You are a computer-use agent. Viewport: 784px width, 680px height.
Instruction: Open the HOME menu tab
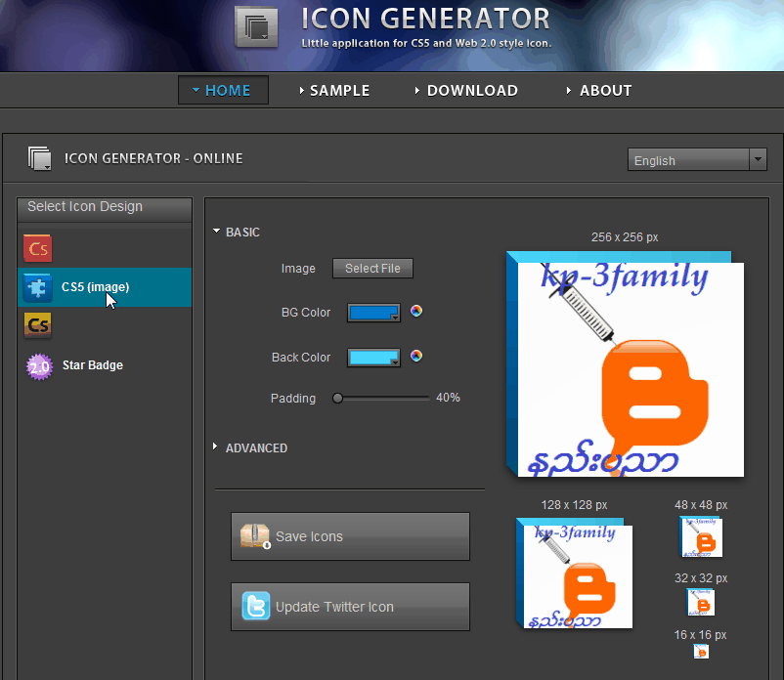[223, 90]
